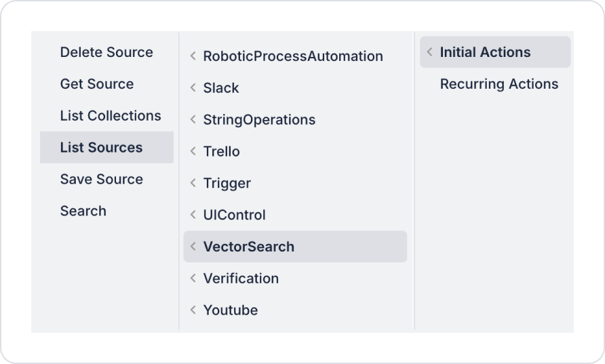Click the Initial Actions chevron icon
The width and height of the screenshot is (605, 364).
coord(430,52)
